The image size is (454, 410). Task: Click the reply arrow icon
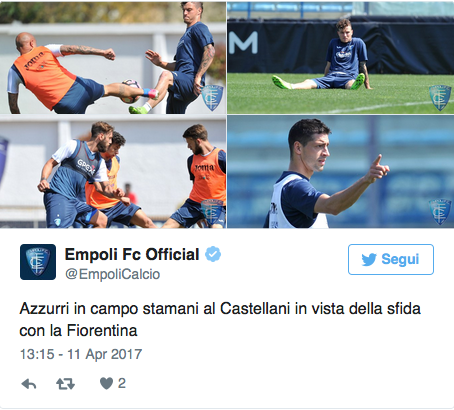tap(29, 384)
